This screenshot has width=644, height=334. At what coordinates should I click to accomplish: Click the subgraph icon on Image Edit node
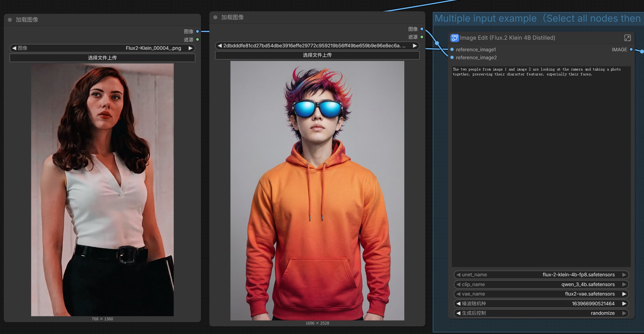(x=454, y=38)
